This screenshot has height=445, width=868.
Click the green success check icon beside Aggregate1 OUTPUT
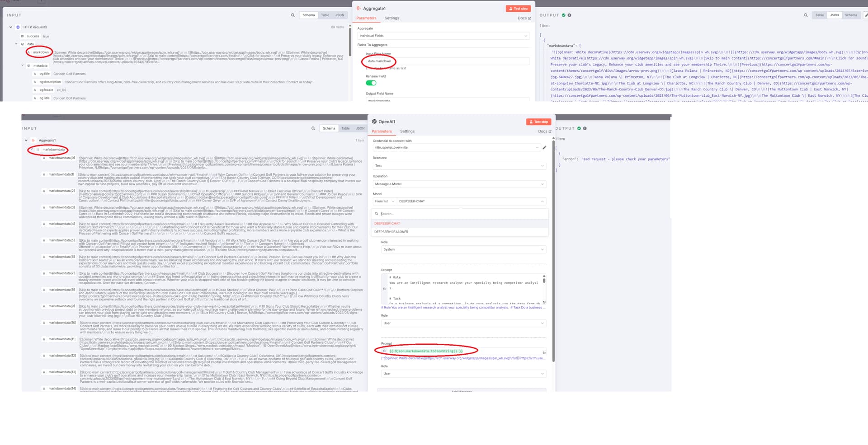tap(563, 15)
